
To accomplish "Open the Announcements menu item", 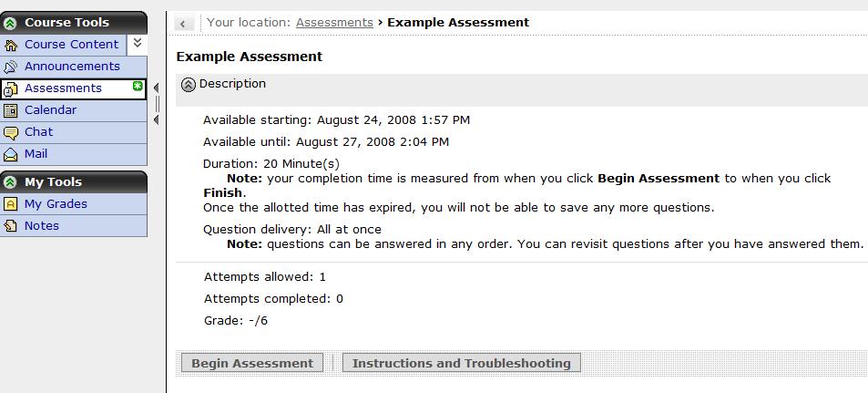I will point(72,67).
